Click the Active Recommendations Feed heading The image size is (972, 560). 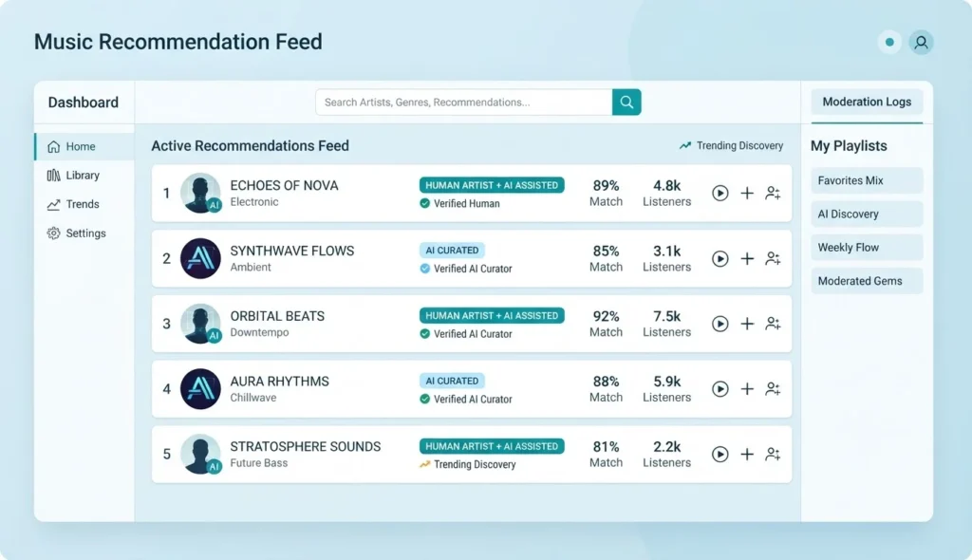coord(250,146)
